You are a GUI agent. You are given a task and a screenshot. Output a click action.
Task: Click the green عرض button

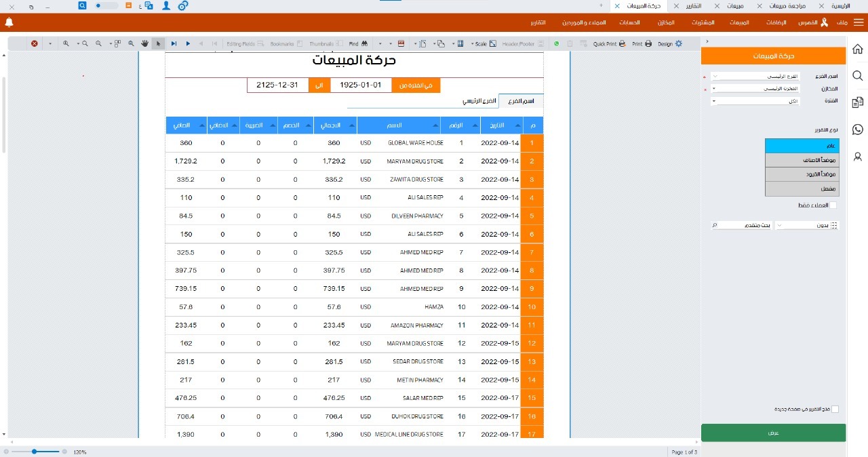[x=773, y=433]
